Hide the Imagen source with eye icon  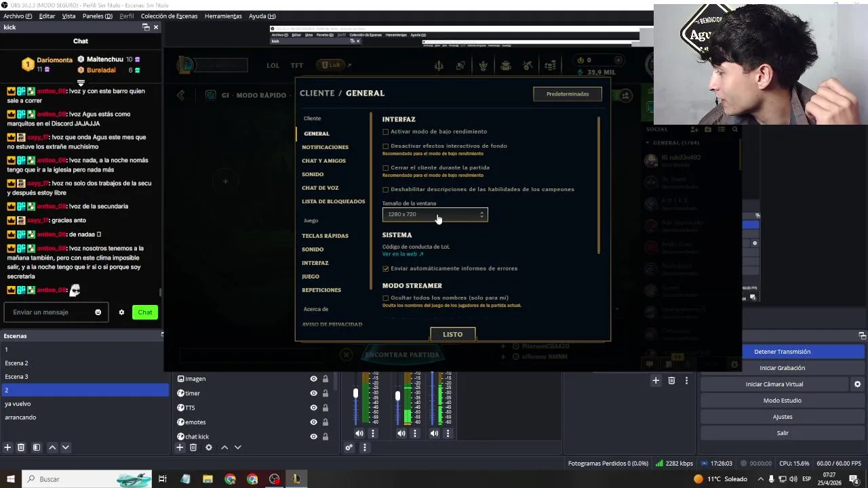click(x=313, y=379)
